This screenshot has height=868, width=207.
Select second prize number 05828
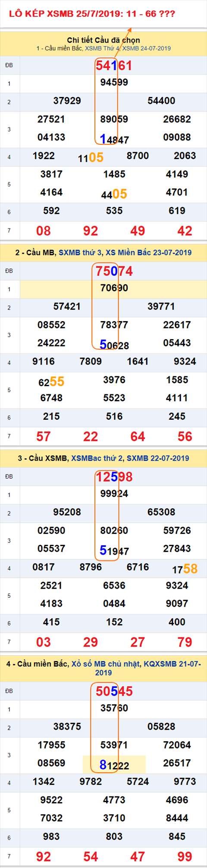[161, 727]
